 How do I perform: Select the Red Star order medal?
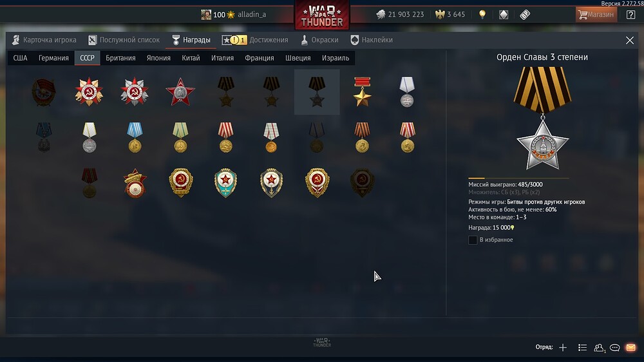click(x=180, y=91)
